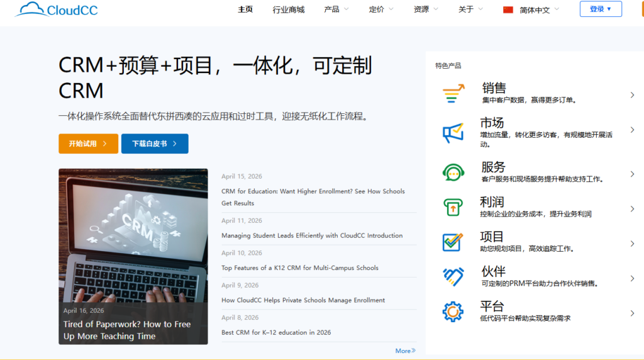Open 'Best CRM for K–12 education' article
This screenshot has width=644, height=360.
pyautogui.click(x=276, y=332)
